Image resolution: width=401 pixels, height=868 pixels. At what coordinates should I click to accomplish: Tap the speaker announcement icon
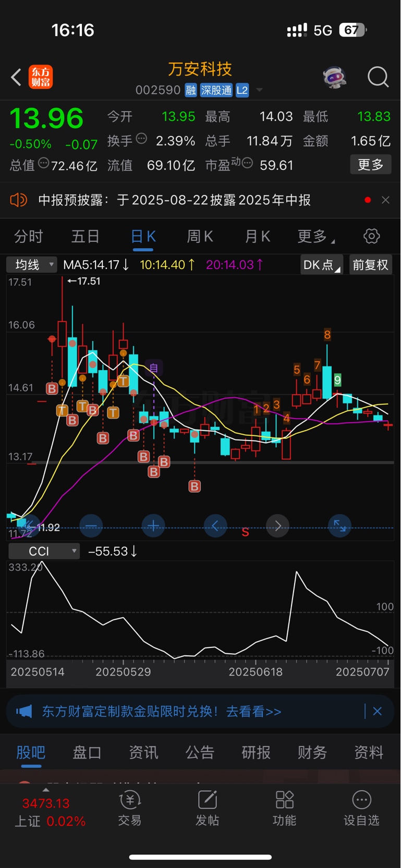[x=19, y=200]
